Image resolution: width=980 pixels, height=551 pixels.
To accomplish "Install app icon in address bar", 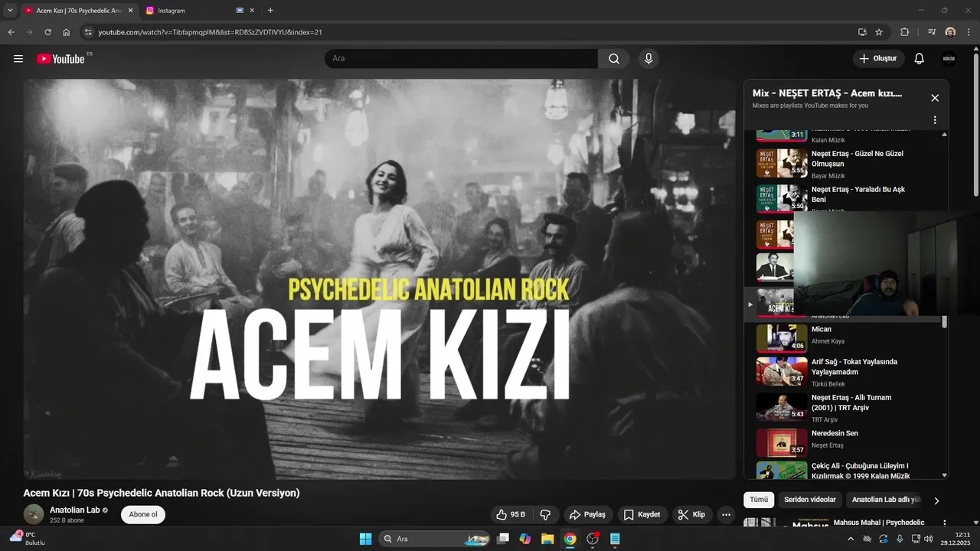I will click(863, 32).
